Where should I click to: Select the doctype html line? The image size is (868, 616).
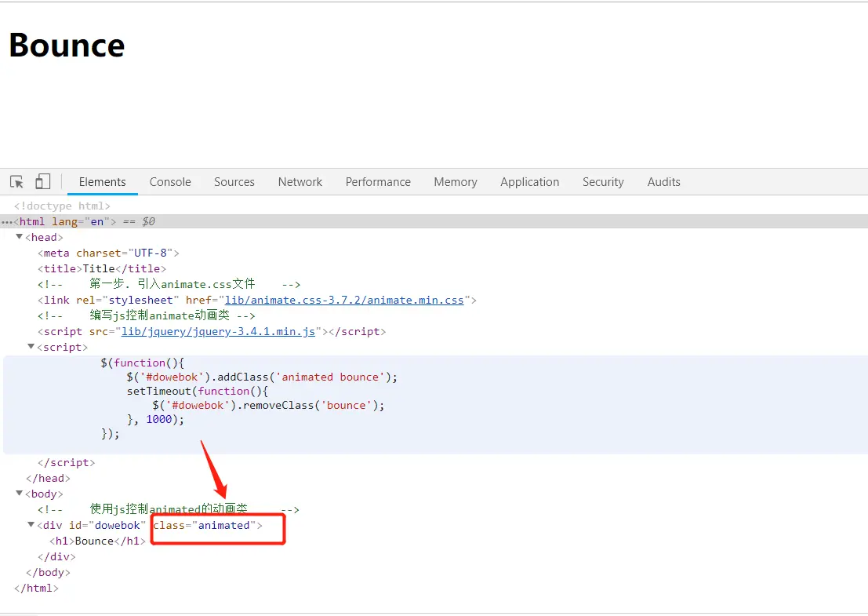[62, 206]
